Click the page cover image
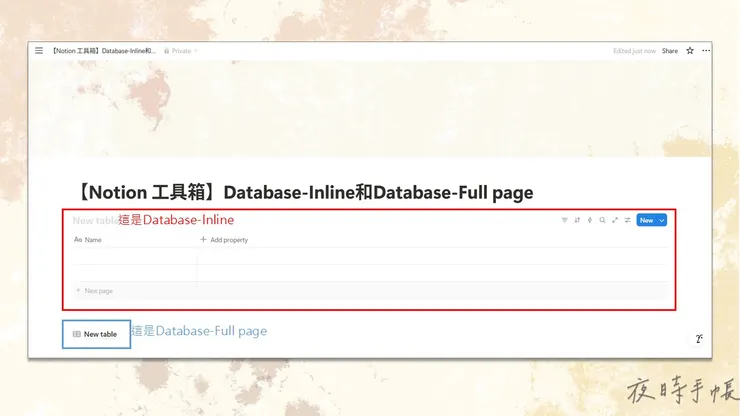Image resolution: width=740 pixels, height=416 pixels. 370,109
